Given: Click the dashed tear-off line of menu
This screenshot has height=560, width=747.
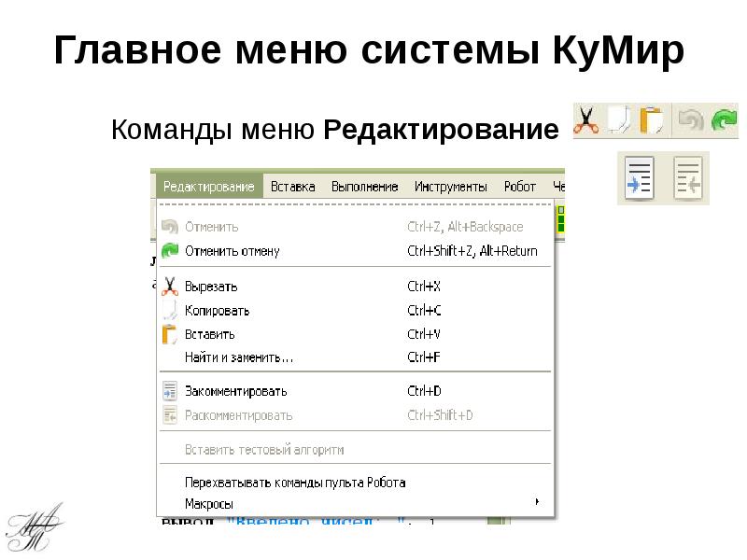Looking at the screenshot, I should (x=356, y=204).
